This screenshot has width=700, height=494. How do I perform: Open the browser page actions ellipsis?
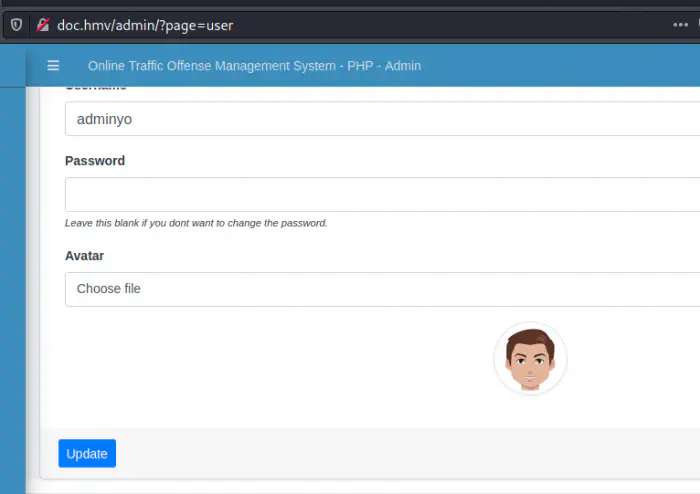tap(680, 25)
